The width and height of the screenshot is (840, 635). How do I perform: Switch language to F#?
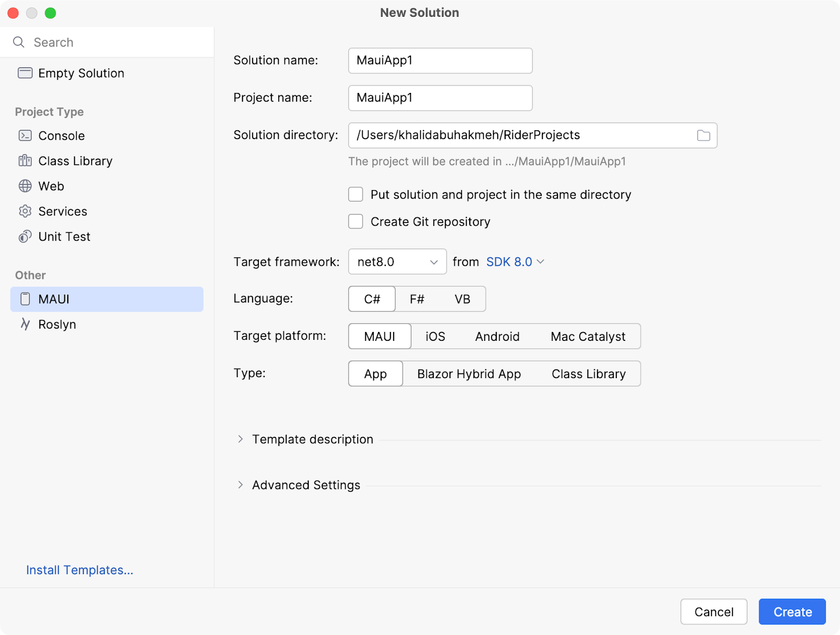coord(417,299)
